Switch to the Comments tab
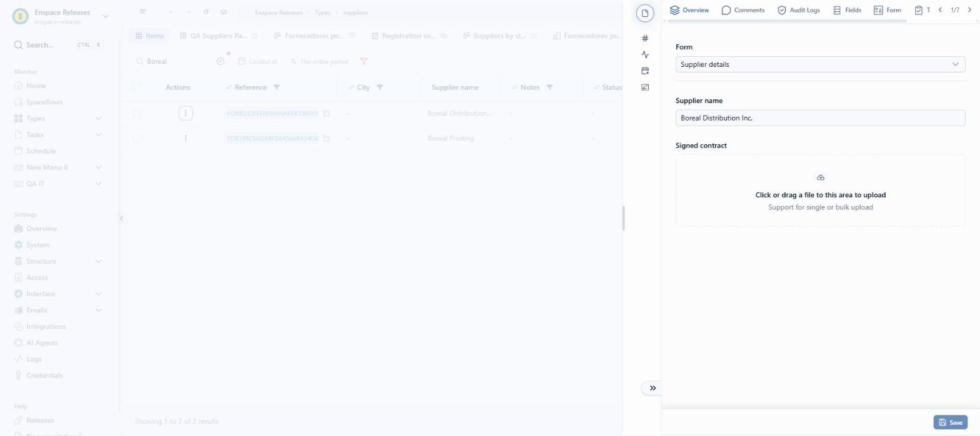 (x=742, y=11)
